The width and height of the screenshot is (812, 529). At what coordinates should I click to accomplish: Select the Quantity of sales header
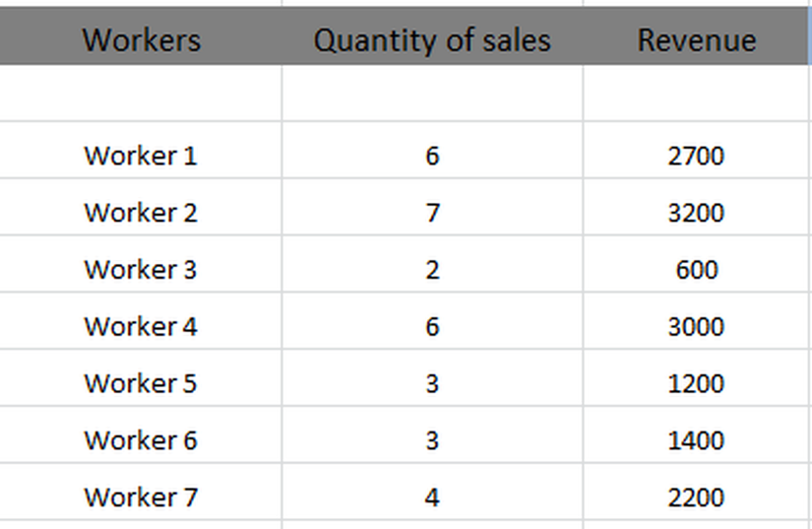[432, 40]
